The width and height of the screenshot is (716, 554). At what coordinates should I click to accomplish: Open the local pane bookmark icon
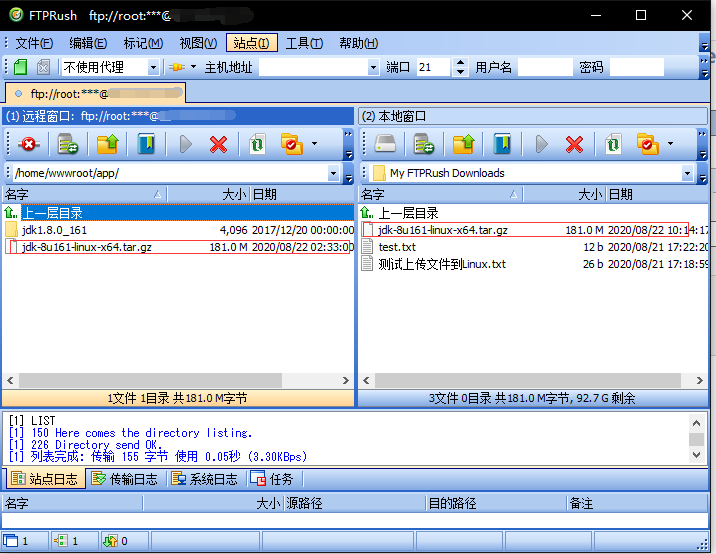pos(502,144)
